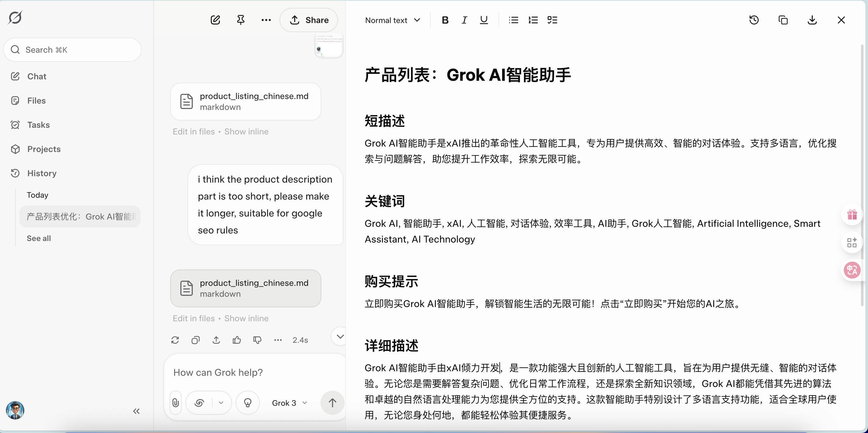
Task: Jump to bottom of conversation arrow
Action: point(340,336)
